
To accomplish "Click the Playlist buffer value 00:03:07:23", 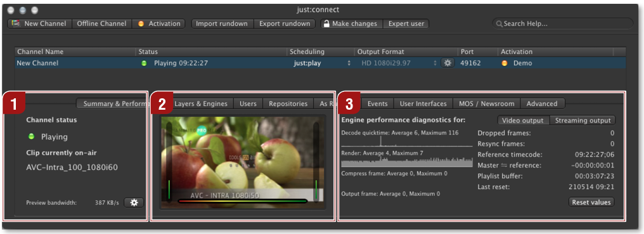I will [595, 176].
